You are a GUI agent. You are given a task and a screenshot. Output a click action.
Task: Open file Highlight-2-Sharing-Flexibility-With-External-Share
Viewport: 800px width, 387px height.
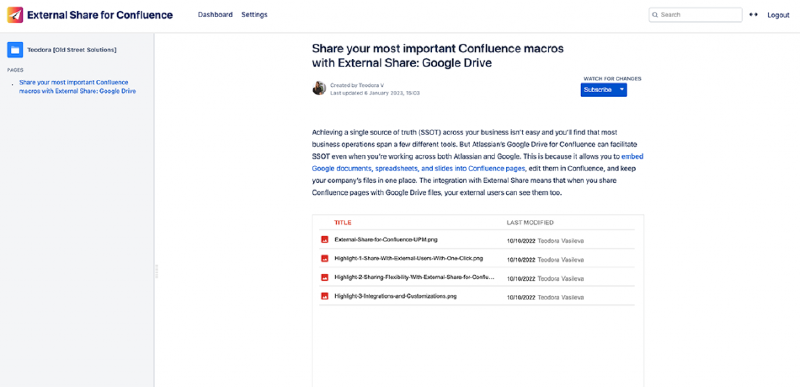(x=414, y=277)
